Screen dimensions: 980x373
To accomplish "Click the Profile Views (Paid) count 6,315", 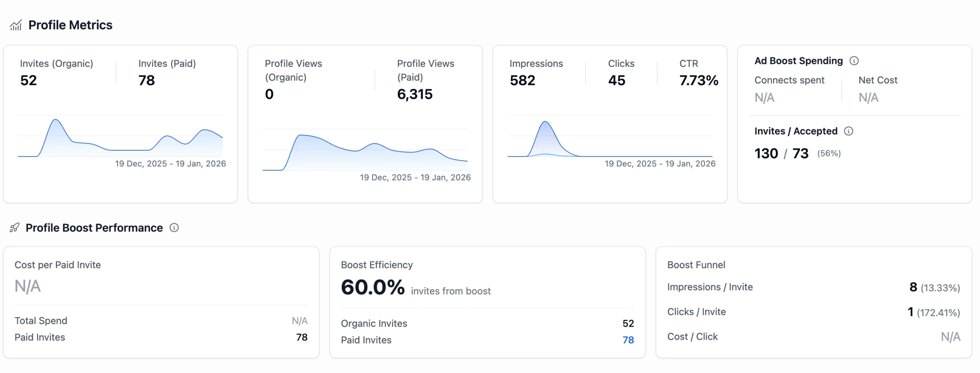I will point(415,94).
